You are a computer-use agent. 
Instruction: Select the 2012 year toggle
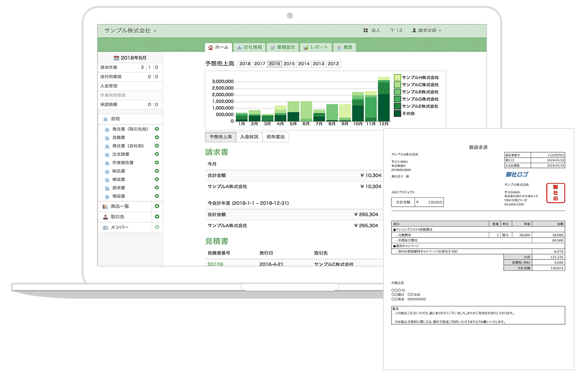(333, 64)
